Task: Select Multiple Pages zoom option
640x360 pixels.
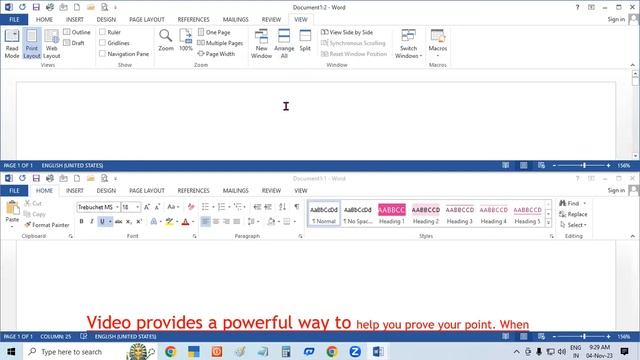Action: pos(220,43)
